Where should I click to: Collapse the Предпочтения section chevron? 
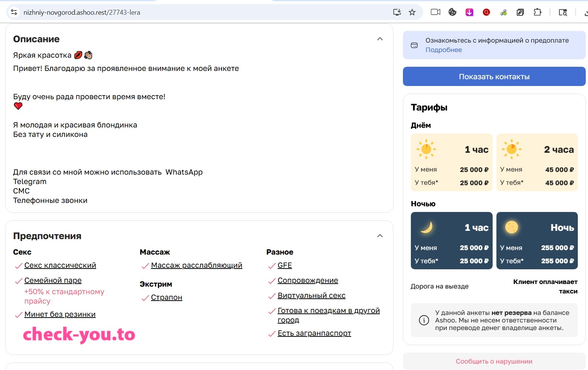[x=380, y=236]
